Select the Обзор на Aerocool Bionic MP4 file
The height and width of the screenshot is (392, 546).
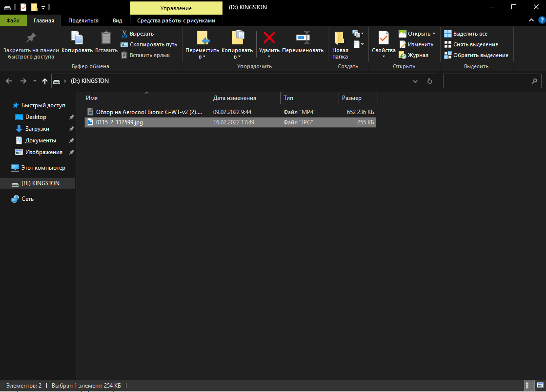tap(230, 112)
